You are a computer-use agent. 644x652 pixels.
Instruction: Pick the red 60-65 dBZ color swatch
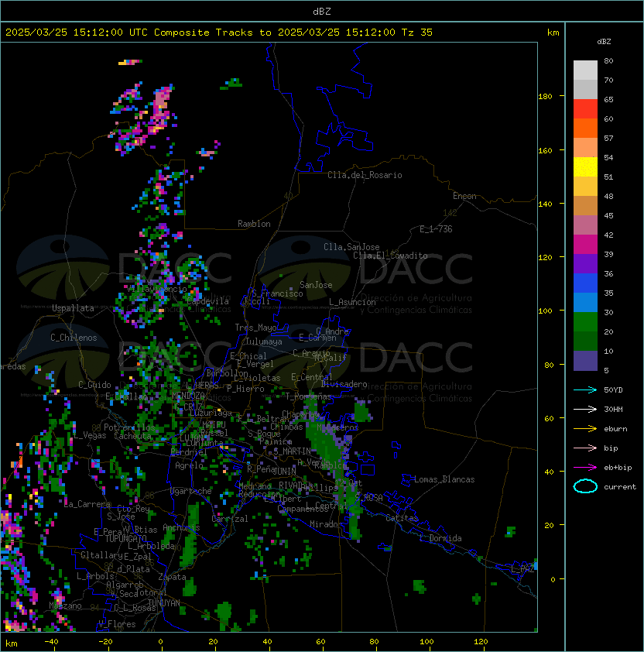click(x=585, y=109)
